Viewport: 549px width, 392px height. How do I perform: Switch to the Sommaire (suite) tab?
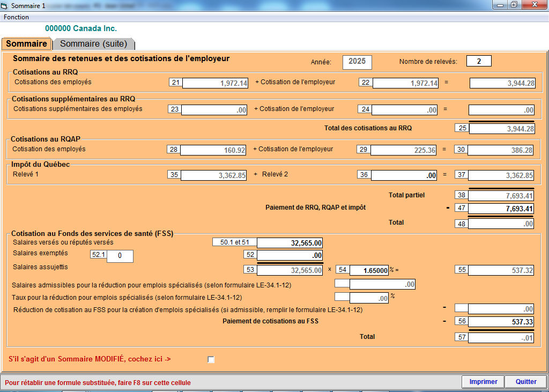tap(94, 44)
